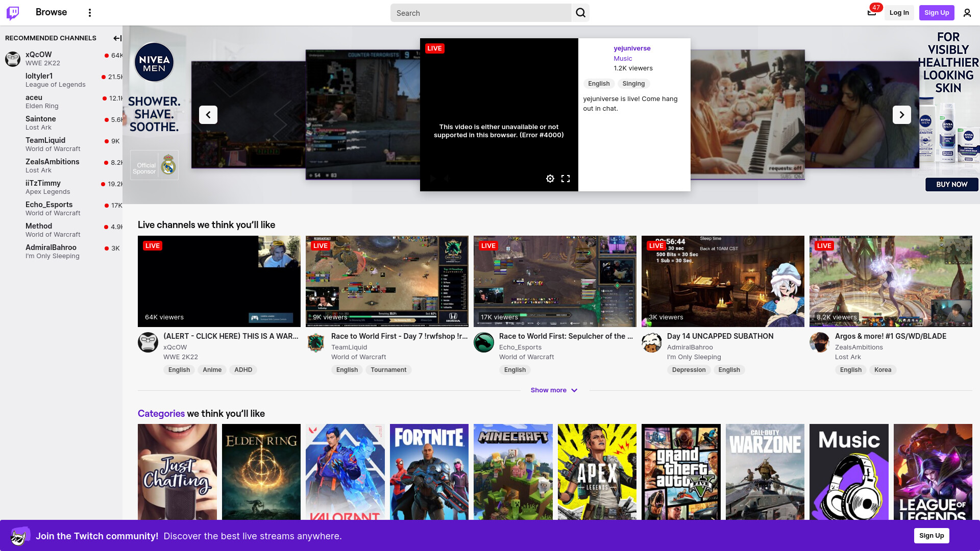Screen dimensions: 980x551
Task: Click the search magnifier button
Action: click(x=581, y=13)
